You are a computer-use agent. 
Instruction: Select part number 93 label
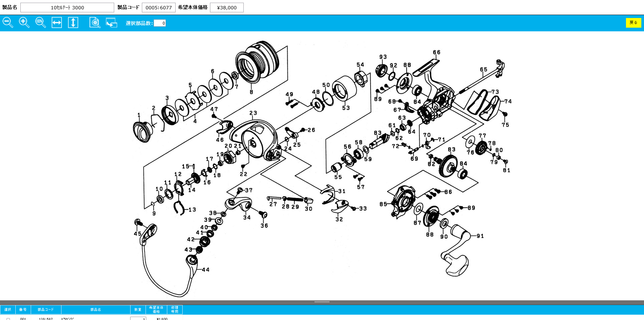383,57
